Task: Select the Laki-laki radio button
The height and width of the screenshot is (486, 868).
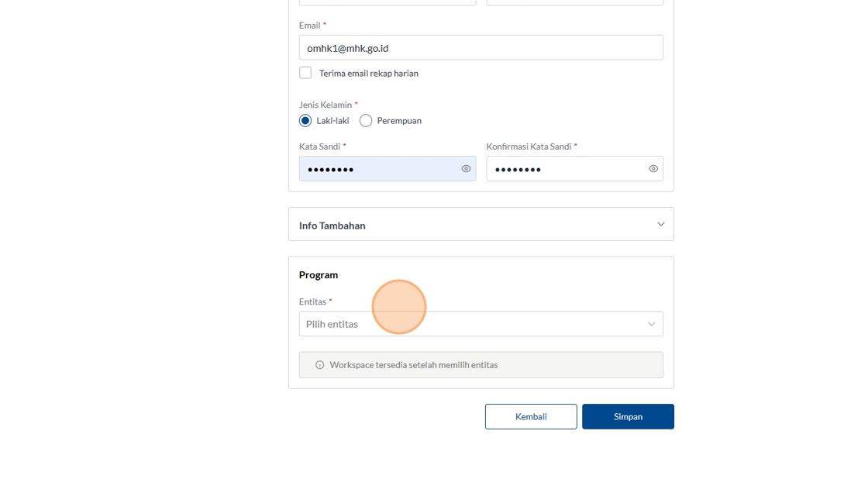Action: pyautogui.click(x=305, y=121)
